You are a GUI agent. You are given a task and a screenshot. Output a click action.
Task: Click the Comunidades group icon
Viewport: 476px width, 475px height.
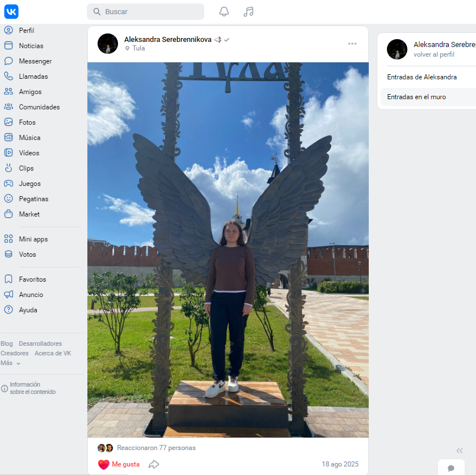click(x=9, y=107)
